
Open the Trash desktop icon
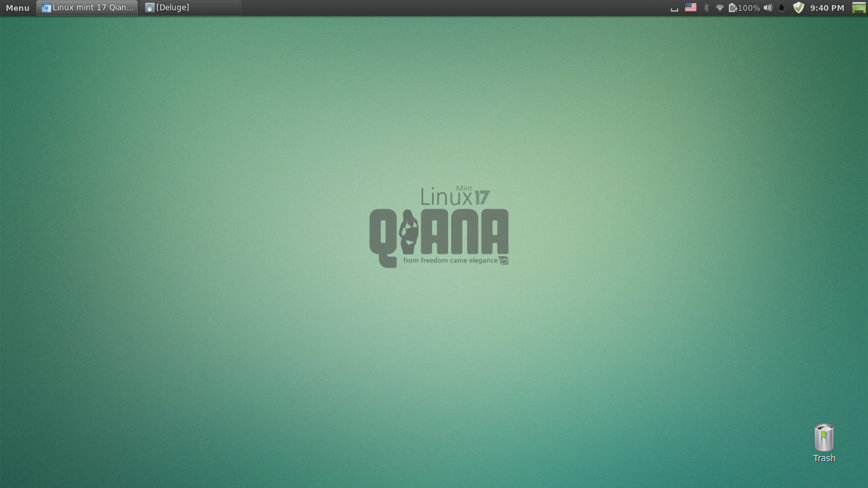point(824,444)
